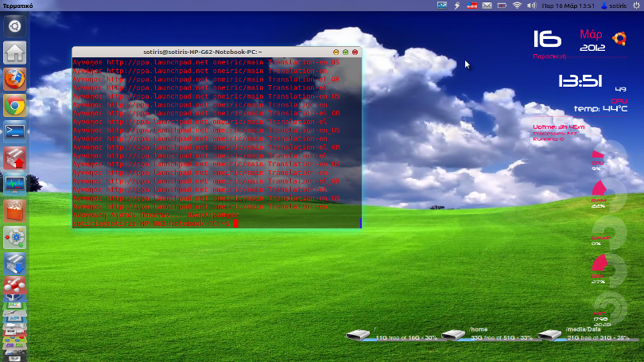The image size is (644, 362).
Task: Open the sotiris user menu
Action: [x=614, y=6]
